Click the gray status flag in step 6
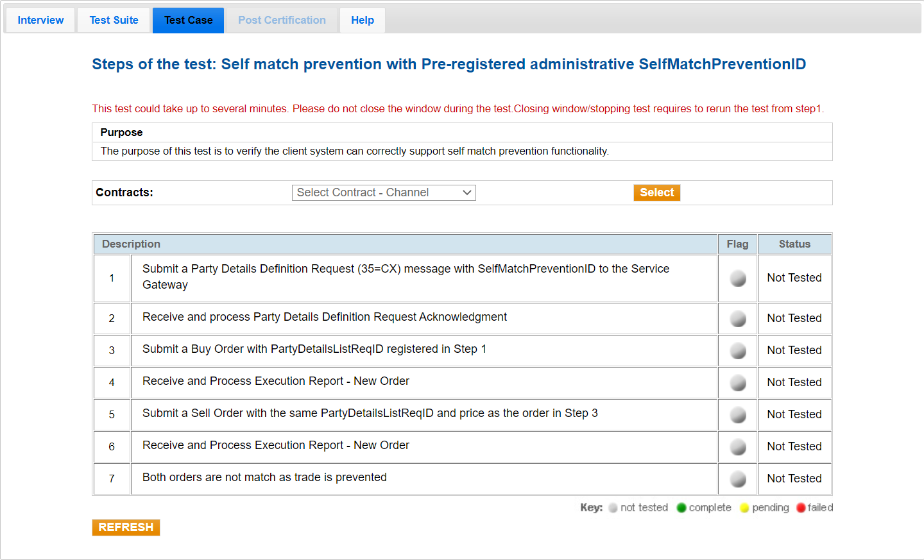 pos(738,447)
